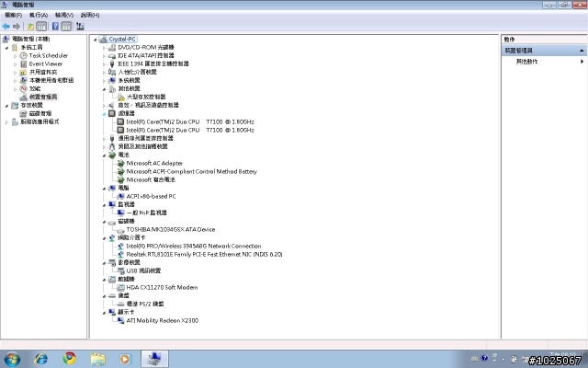Expand the 共用資料夾 node
The height and width of the screenshot is (368, 588).
[15, 73]
